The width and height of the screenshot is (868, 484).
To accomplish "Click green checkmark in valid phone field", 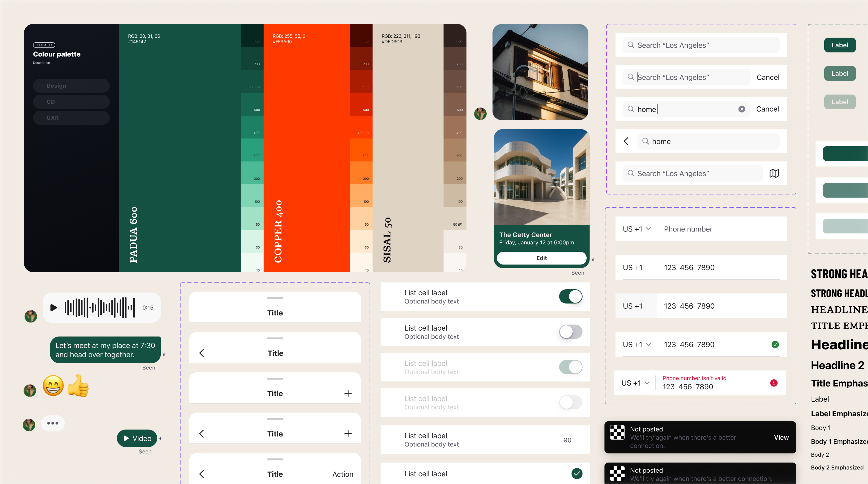I will pyautogui.click(x=775, y=344).
